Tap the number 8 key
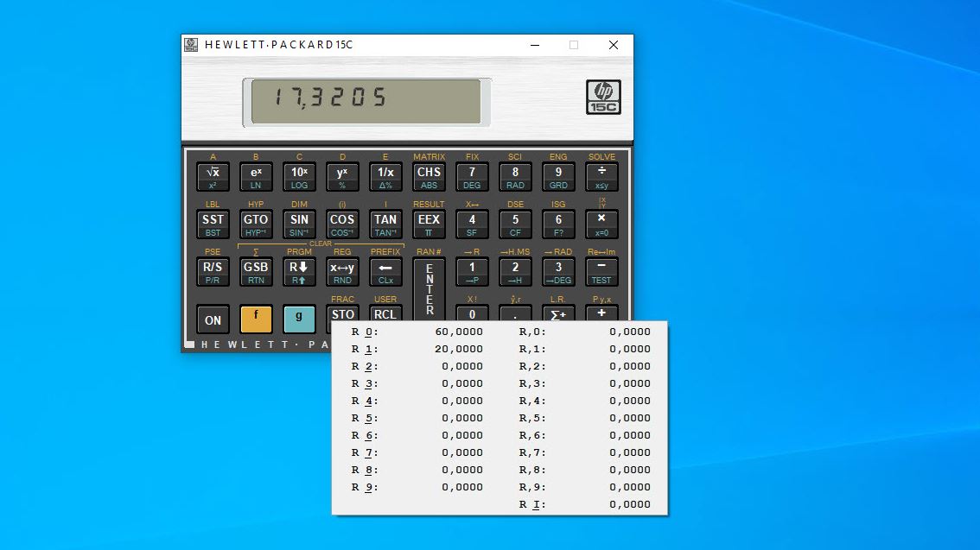Screen dimensions: 980x550 (515, 177)
